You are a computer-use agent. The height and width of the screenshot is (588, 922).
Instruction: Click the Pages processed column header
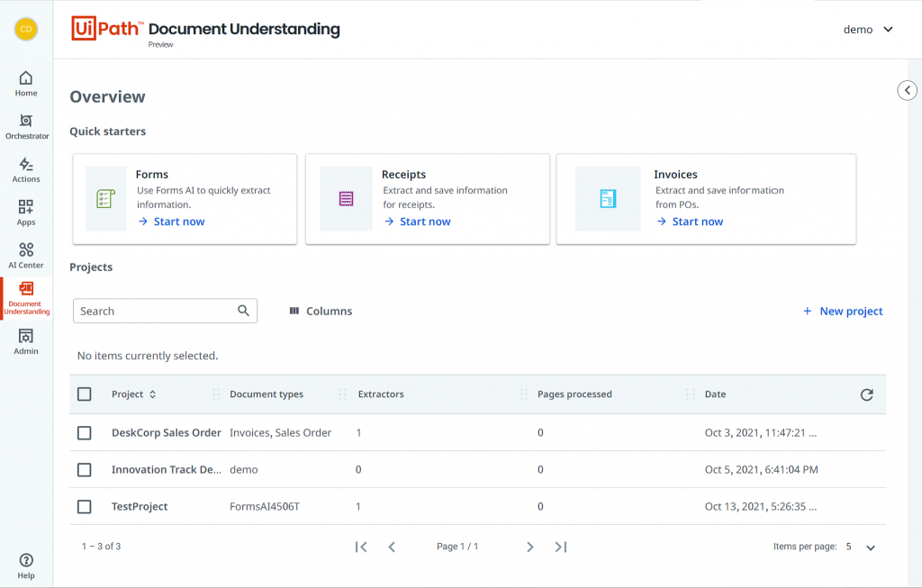[574, 394]
